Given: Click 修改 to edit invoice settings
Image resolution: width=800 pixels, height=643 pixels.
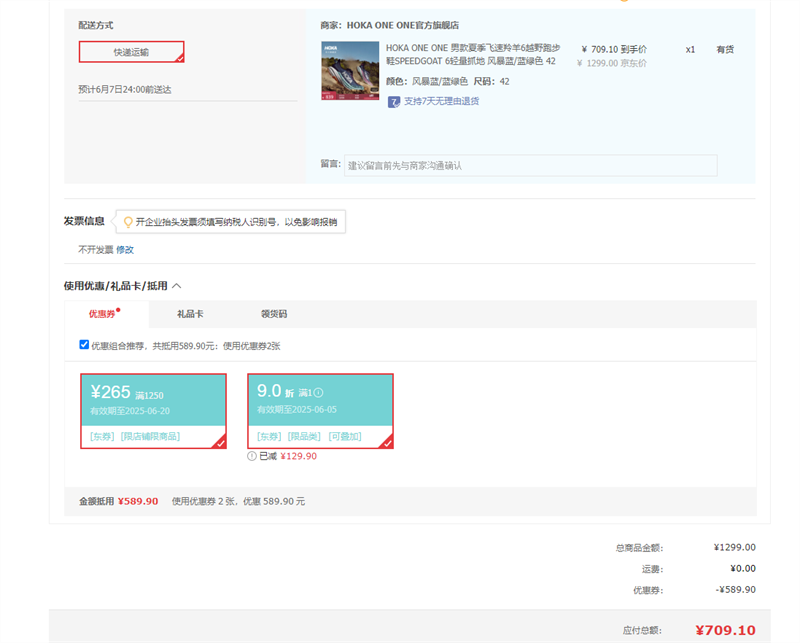Looking at the screenshot, I should pos(125,249).
